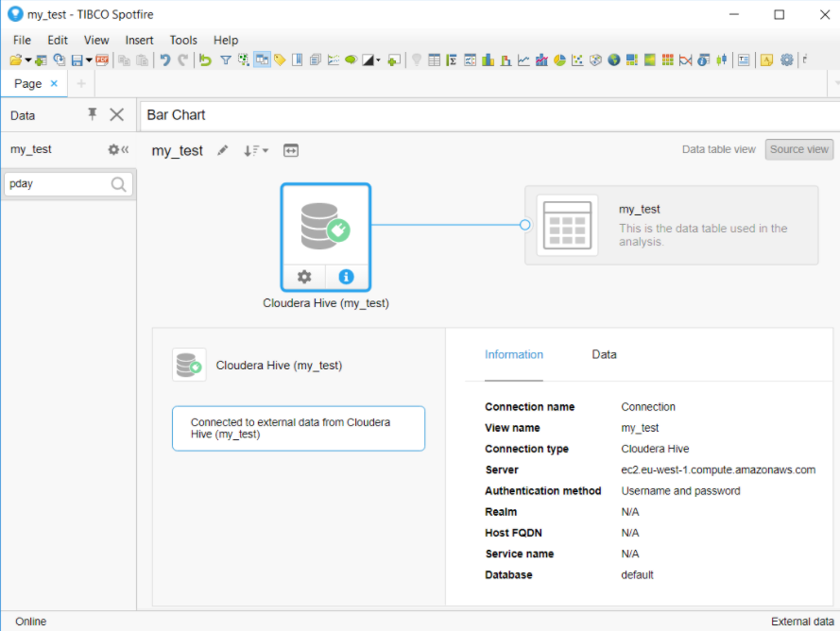Open the View menu
840x631 pixels.
click(96, 41)
